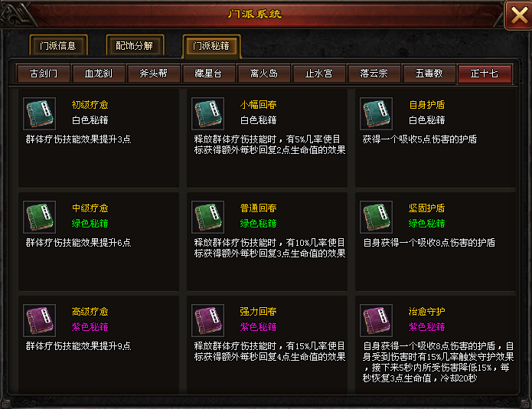Switch to 血龙刹 sect tab
The height and width of the screenshot is (409, 532).
[x=99, y=74]
